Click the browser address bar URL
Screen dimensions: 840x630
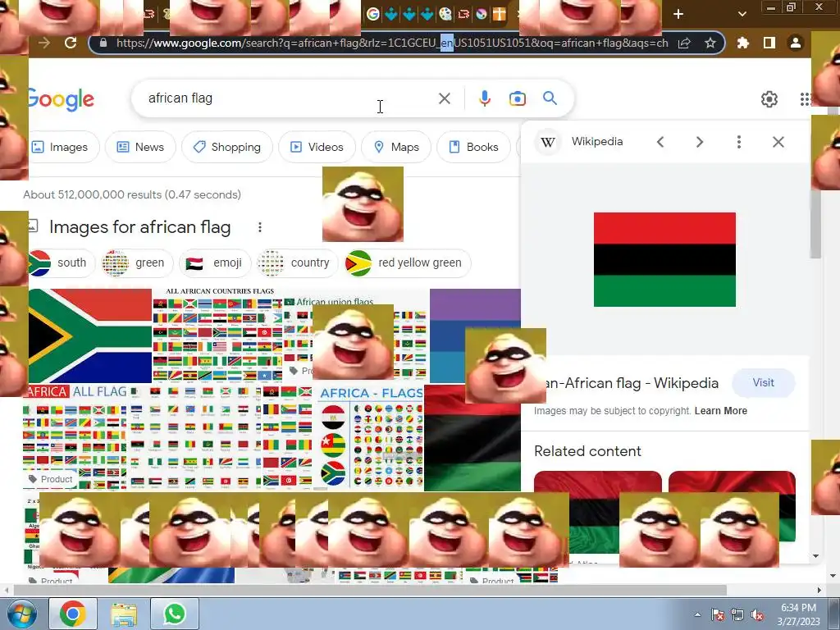click(391, 43)
